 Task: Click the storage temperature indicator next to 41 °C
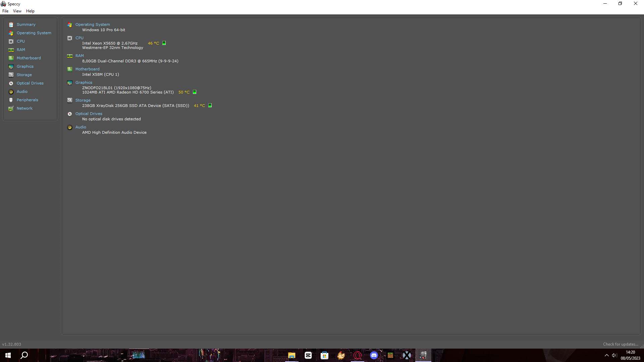210,105
